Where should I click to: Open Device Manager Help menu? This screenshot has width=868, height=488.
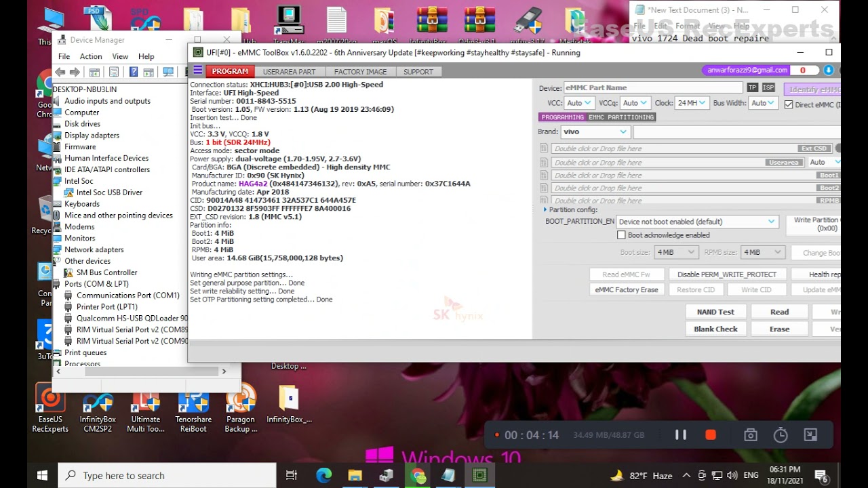pos(146,56)
